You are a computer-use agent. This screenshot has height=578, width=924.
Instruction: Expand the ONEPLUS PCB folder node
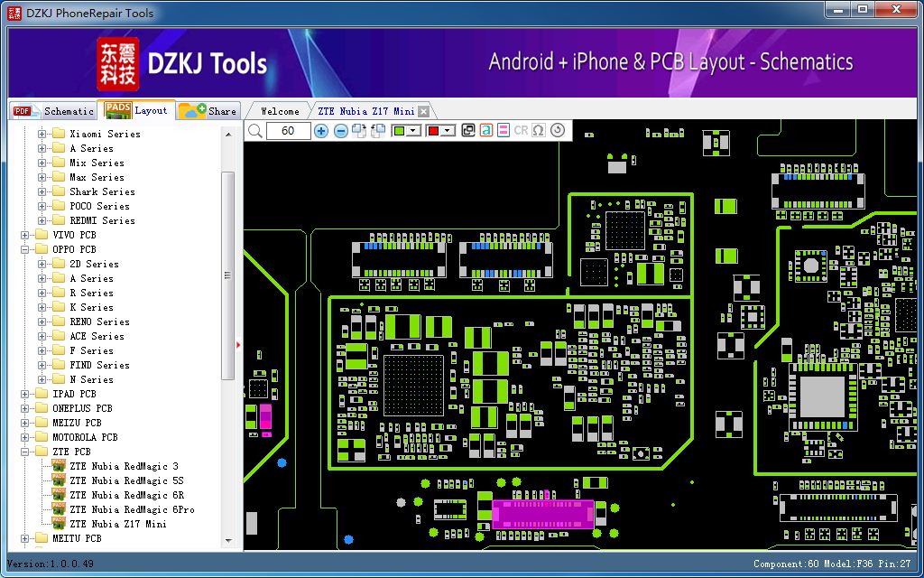pyautogui.click(x=24, y=408)
